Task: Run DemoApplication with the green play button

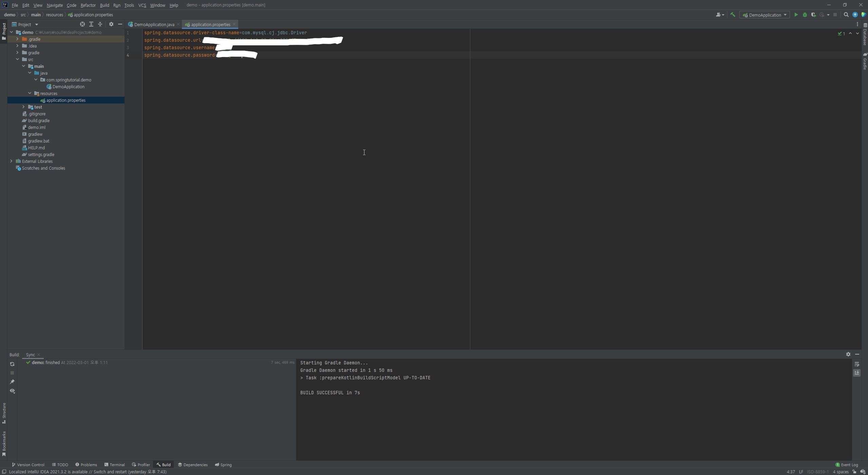Action: [x=796, y=15]
